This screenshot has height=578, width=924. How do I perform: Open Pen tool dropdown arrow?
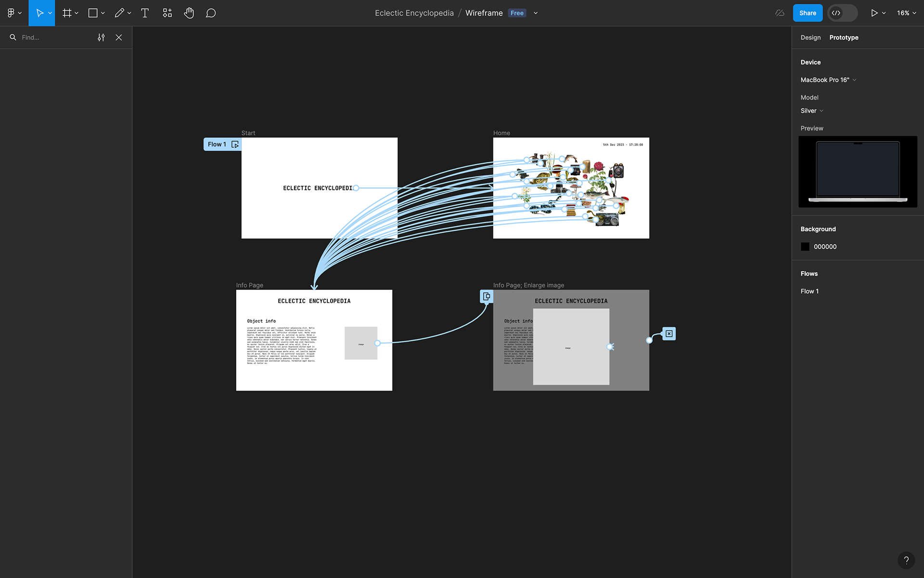tap(129, 13)
